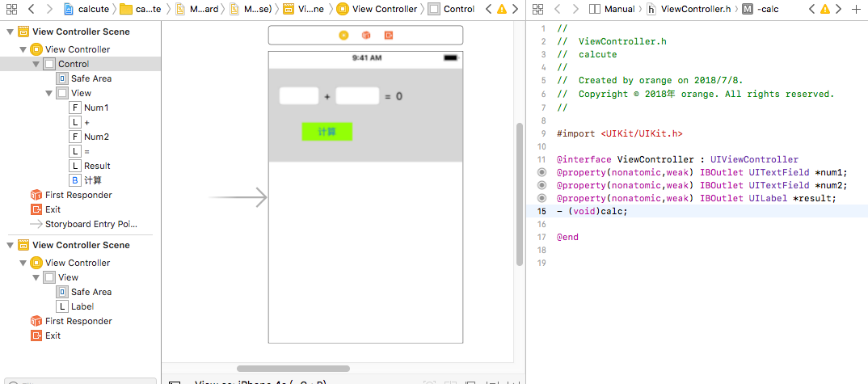Click the @end line in the code
This screenshot has height=384, width=868.
(x=567, y=237)
